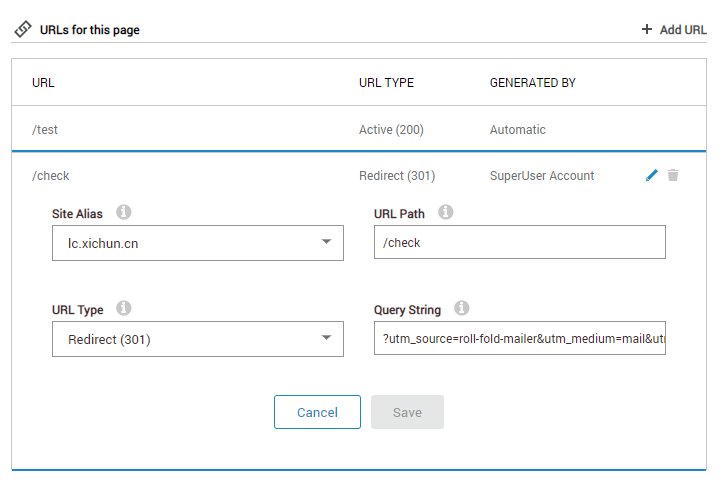The height and width of the screenshot is (495, 723).
Task: Open the Site Alias dropdown lc.xichun.cn
Action: point(198,243)
